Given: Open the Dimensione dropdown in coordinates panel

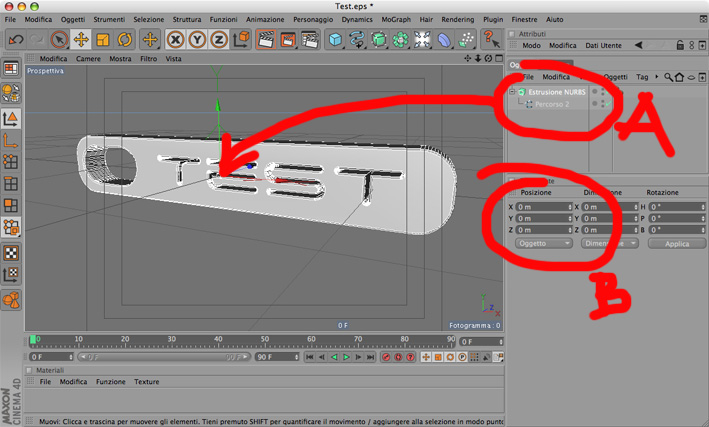Looking at the screenshot, I should click(x=610, y=243).
